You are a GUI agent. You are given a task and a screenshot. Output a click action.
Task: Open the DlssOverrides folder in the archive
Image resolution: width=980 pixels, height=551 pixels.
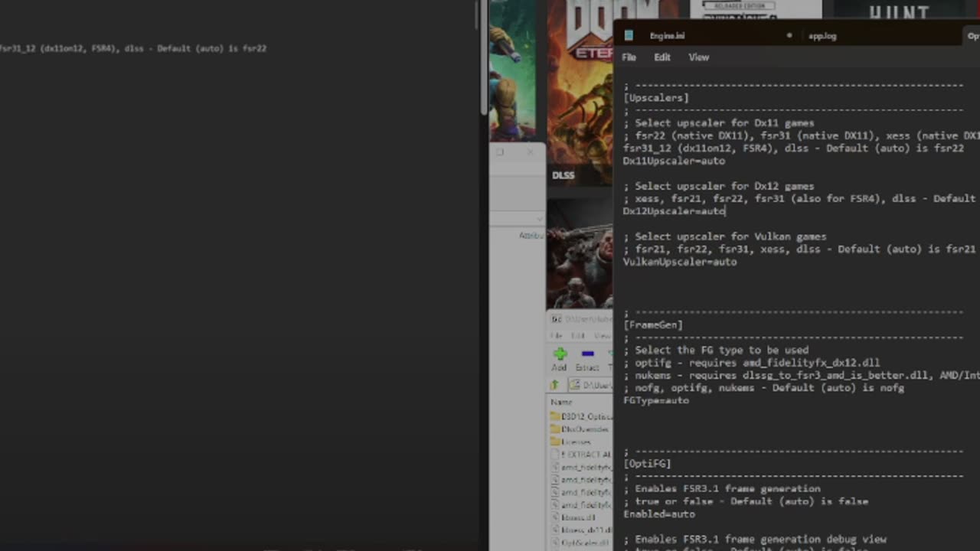point(580,429)
